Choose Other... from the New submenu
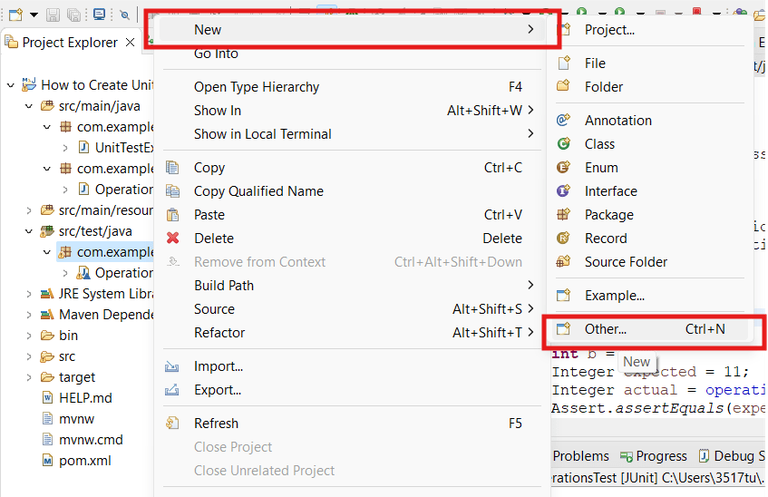Screen dimensions: 768x497 606,329
